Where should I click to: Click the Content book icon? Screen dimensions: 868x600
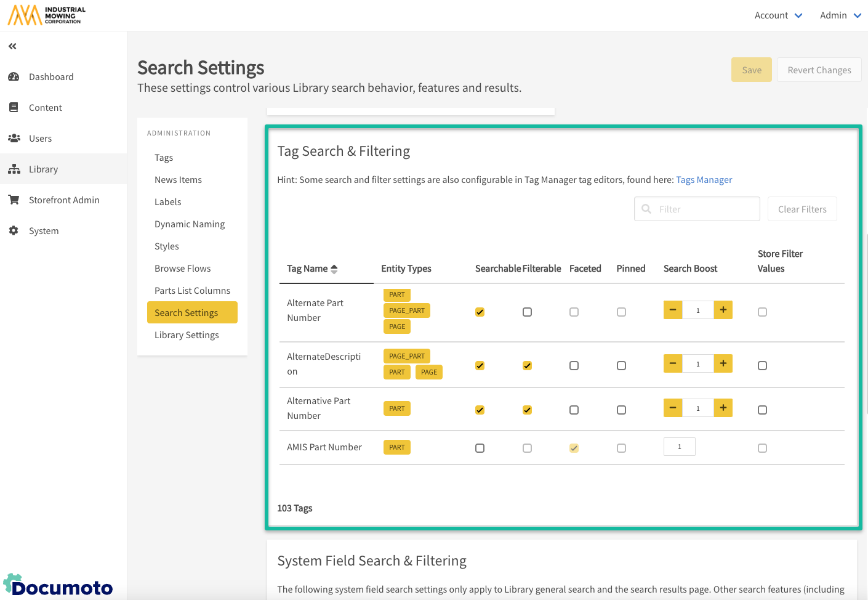(x=14, y=108)
